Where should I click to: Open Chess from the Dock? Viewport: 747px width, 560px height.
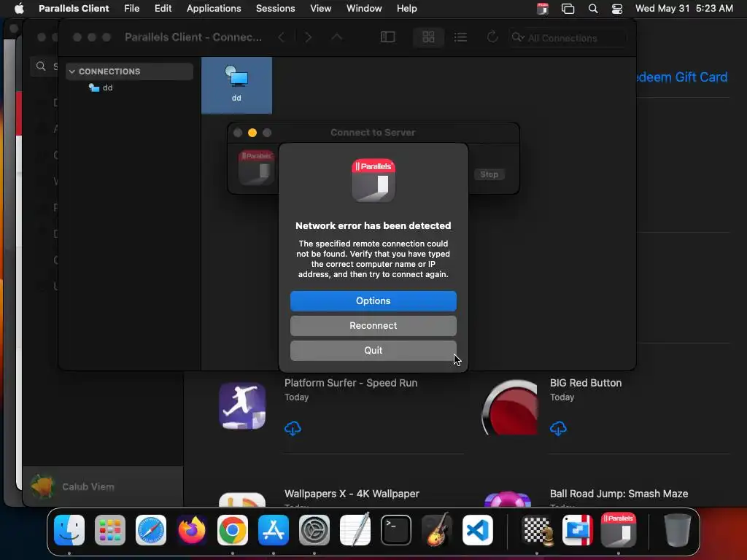pyautogui.click(x=538, y=530)
